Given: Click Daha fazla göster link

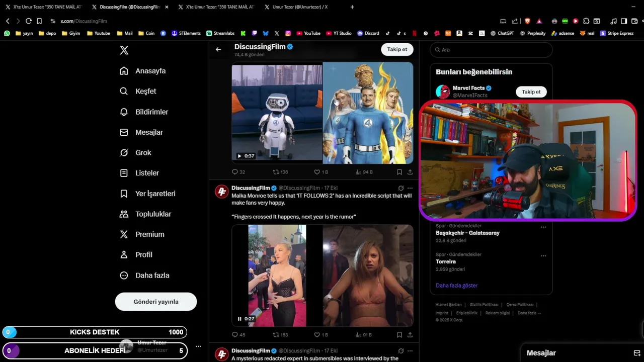Looking at the screenshot, I should [x=456, y=286].
